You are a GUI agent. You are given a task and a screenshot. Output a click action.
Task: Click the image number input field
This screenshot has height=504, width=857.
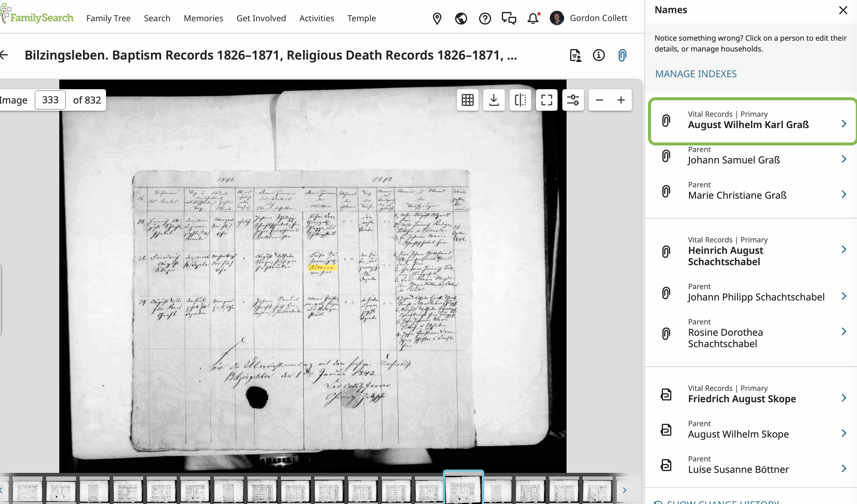coord(50,100)
